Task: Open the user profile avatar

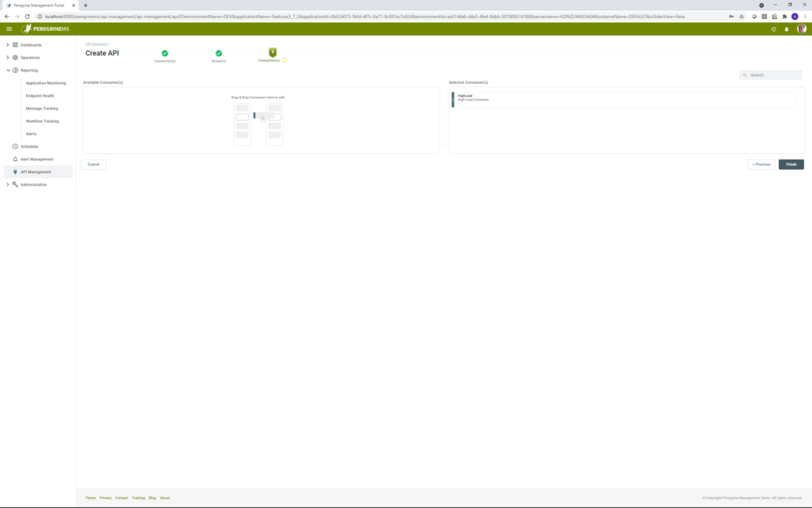Action: [x=802, y=30]
